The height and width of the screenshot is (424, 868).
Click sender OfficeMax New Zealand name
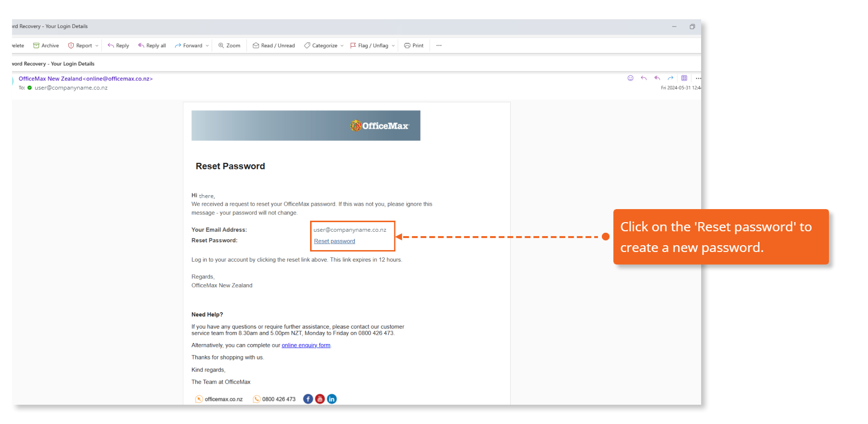click(x=50, y=79)
